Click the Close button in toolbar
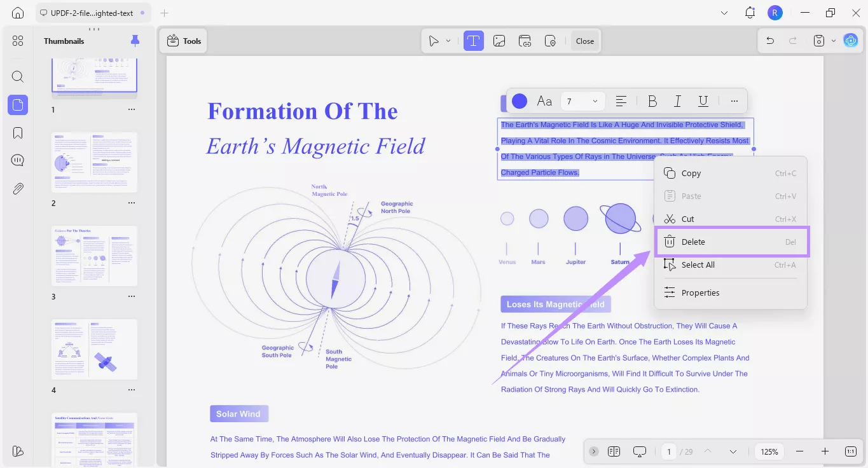Screen dimensions: 868x468 coord(585,41)
